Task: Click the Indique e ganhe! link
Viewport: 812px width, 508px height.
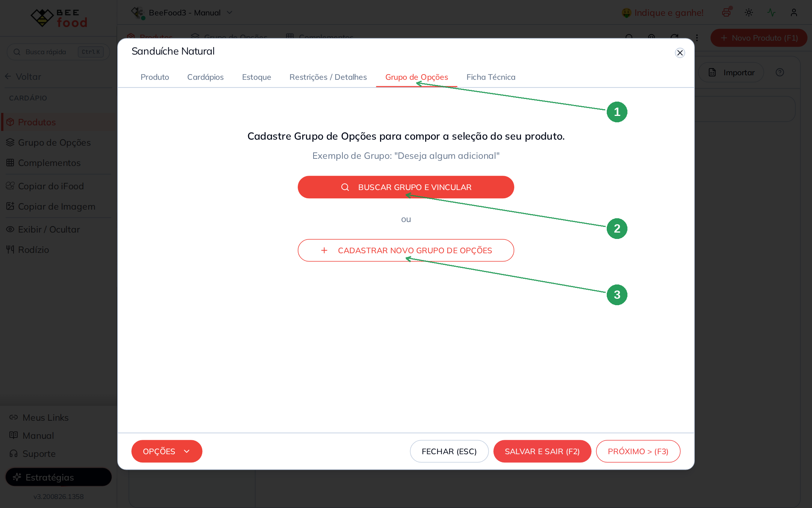Action: point(663,13)
